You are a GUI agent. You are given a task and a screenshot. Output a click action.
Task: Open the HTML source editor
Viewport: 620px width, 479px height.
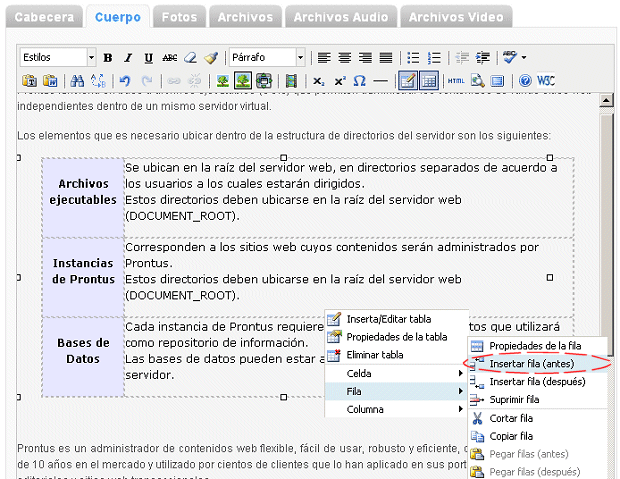[456, 81]
